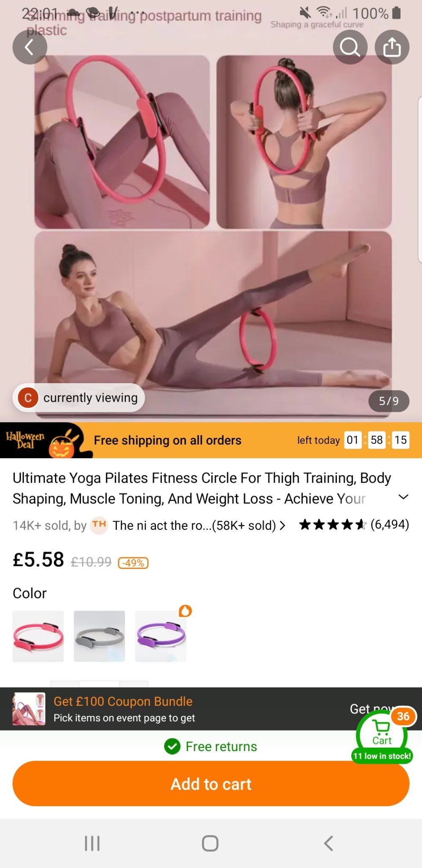
Task: Expand the product title chevron
Action: [404, 497]
